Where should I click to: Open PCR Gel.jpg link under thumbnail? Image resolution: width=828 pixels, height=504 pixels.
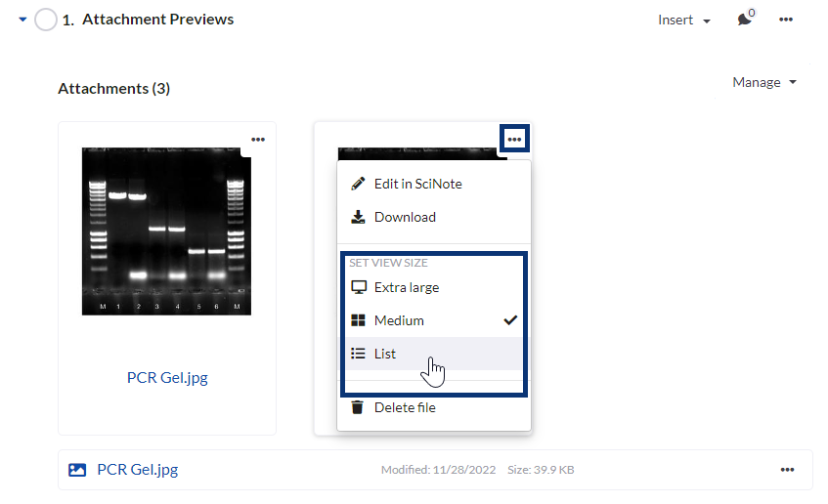167,377
